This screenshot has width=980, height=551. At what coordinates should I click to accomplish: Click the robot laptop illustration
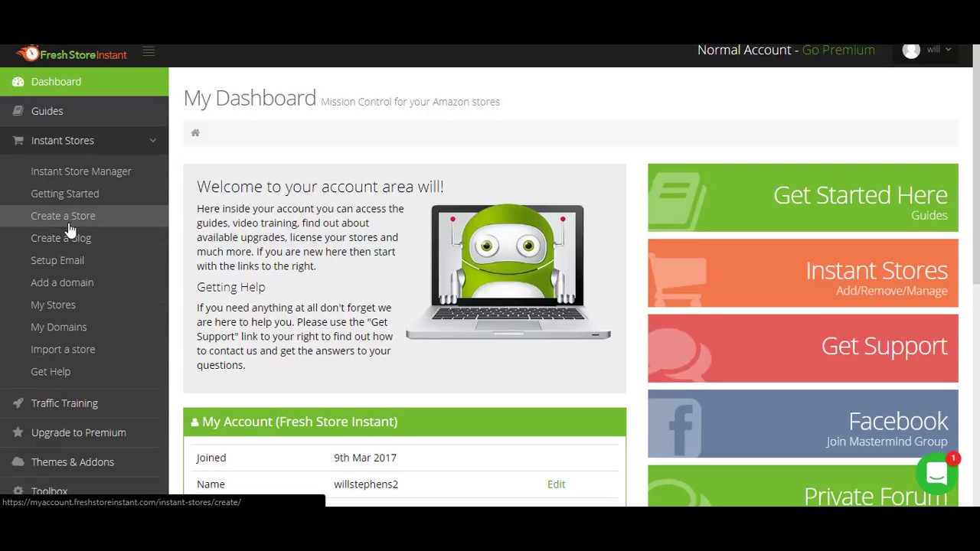508,272
